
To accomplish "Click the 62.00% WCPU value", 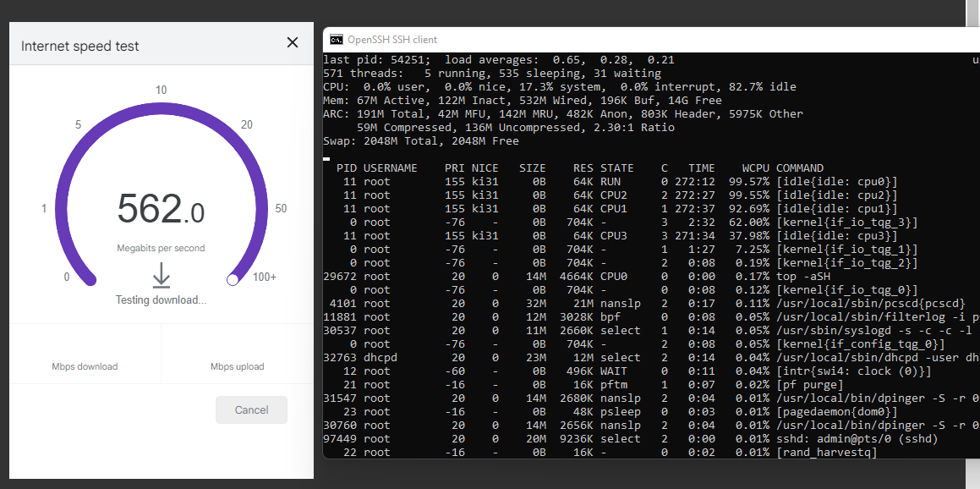I will tap(749, 222).
